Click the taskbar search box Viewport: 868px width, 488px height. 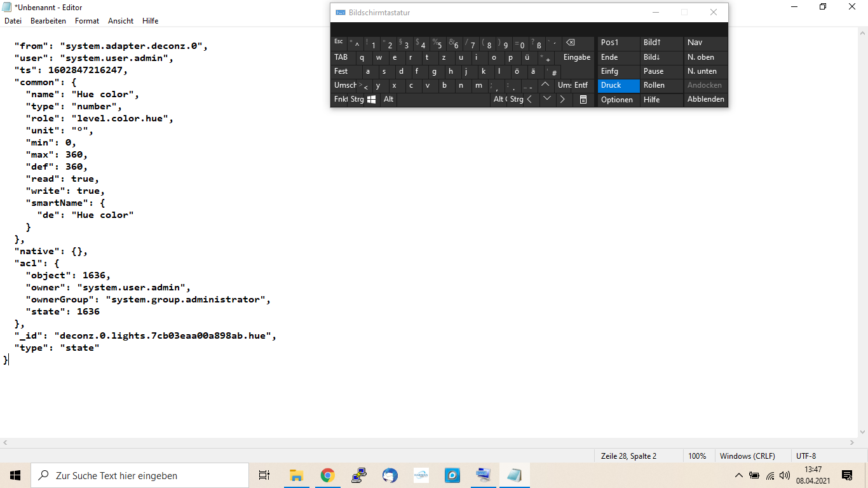coord(140,475)
